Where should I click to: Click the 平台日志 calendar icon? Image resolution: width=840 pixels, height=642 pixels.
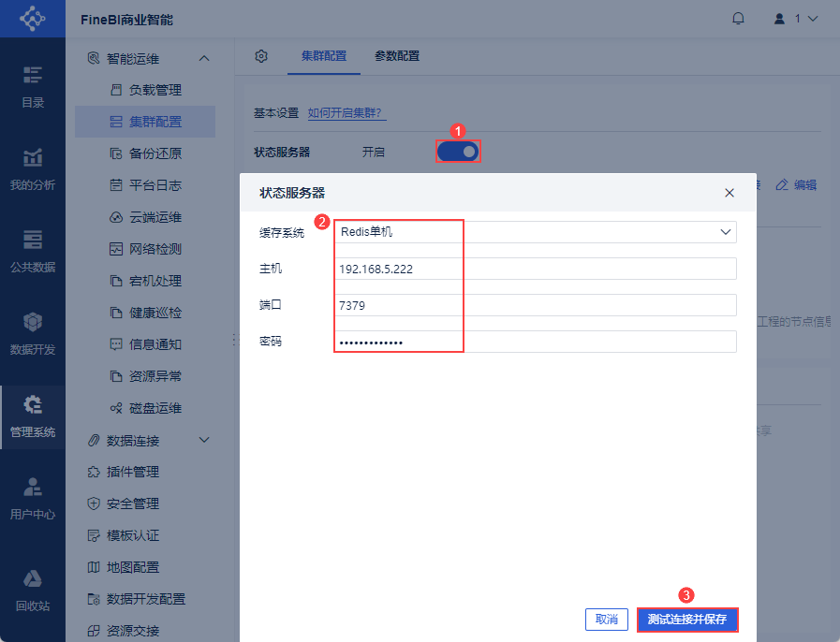pyautogui.click(x=116, y=185)
